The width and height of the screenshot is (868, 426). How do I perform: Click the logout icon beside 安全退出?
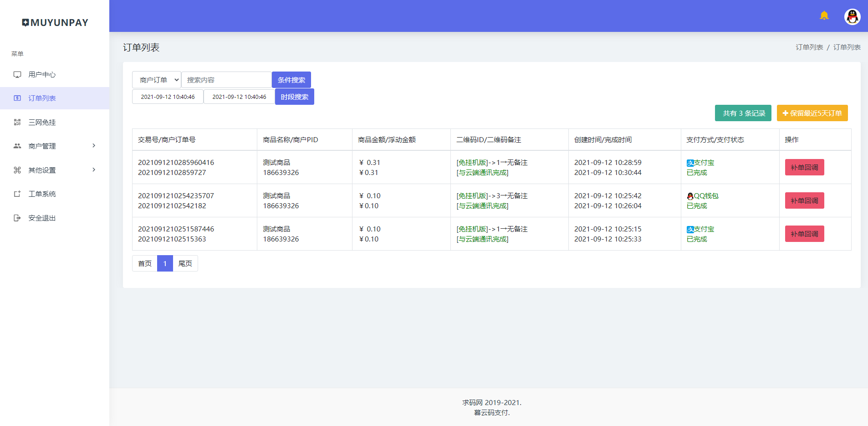coord(17,218)
